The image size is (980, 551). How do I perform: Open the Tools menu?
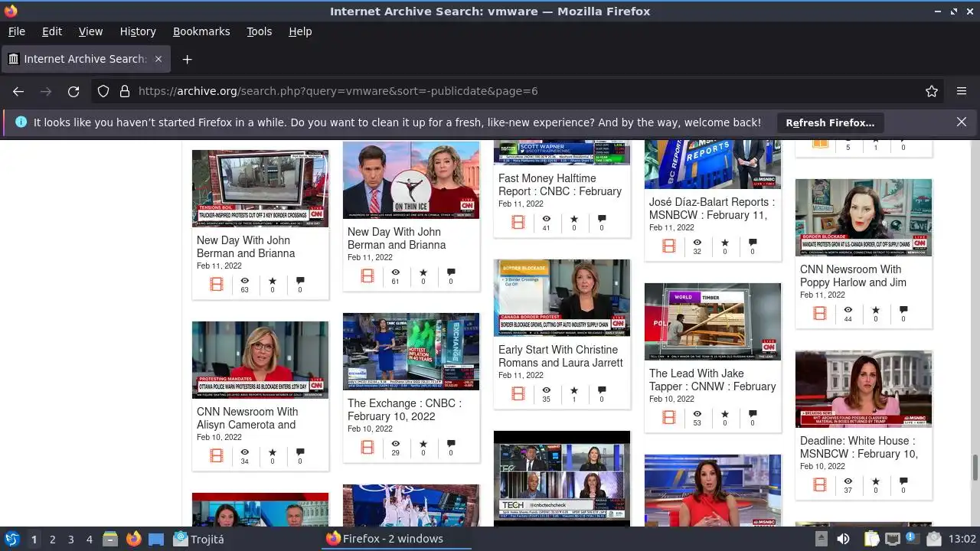(x=259, y=31)
